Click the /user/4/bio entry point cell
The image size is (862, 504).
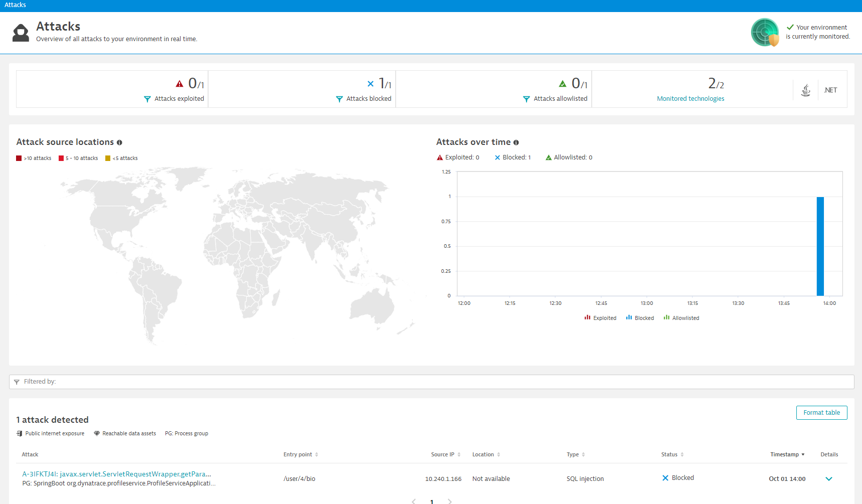tap(299, 479)
